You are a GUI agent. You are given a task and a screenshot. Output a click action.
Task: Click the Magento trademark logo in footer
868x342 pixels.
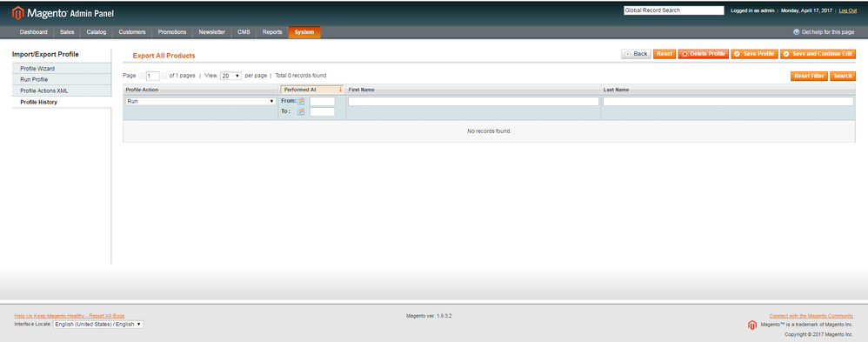tap(752, 325)
